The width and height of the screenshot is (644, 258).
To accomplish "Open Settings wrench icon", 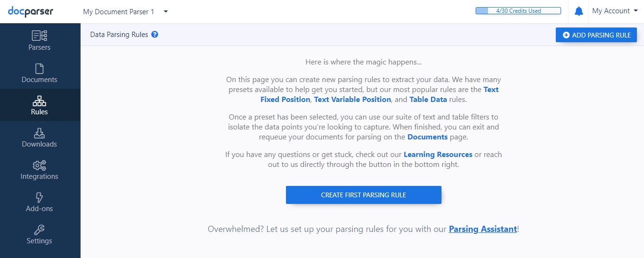I will click(x=39, y=230).
